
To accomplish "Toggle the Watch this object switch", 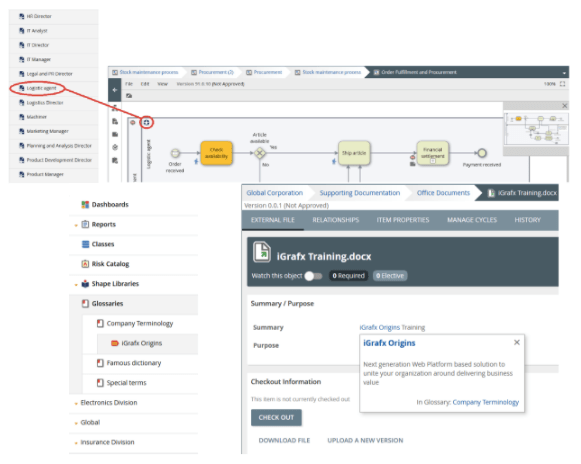I will (313, 276).
